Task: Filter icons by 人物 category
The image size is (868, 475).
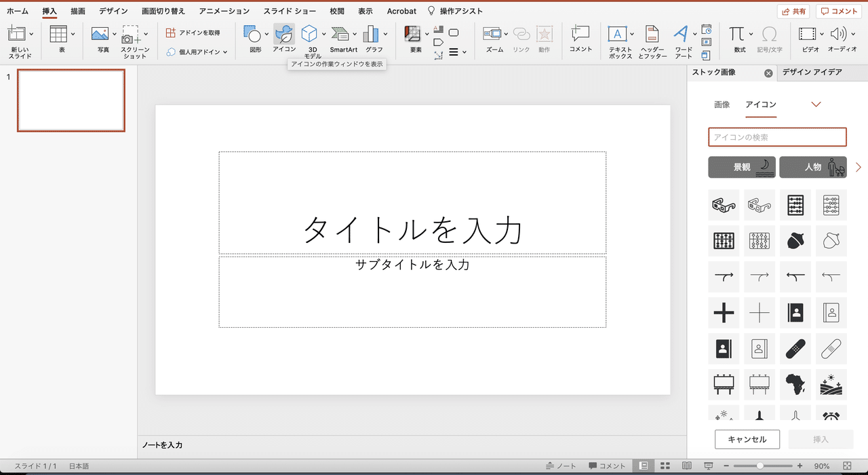Action: 813,167
